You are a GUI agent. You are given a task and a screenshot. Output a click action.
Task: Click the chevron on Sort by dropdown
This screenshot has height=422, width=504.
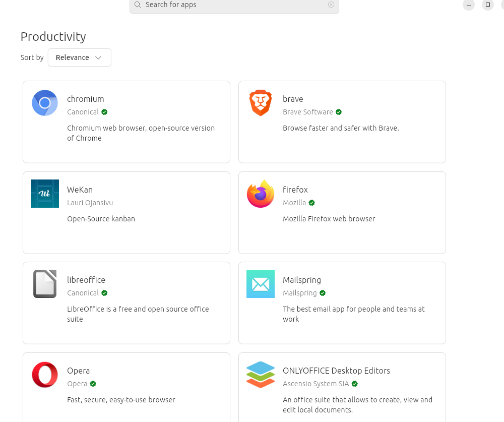coord(98,57)
